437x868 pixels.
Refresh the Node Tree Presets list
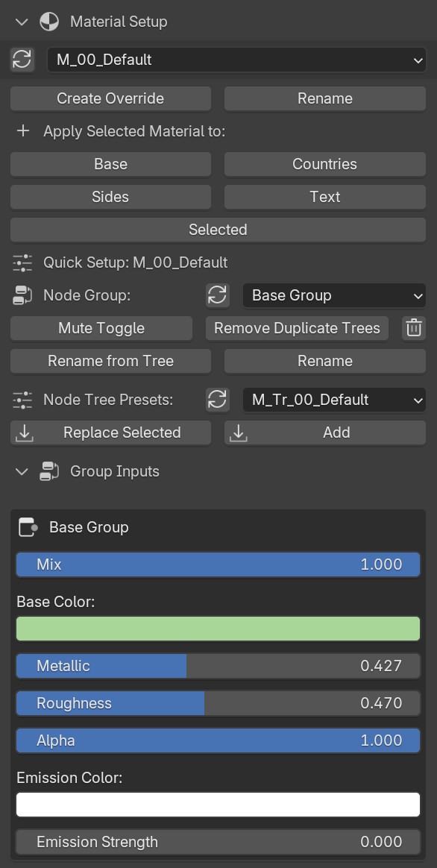click(218, 400)
